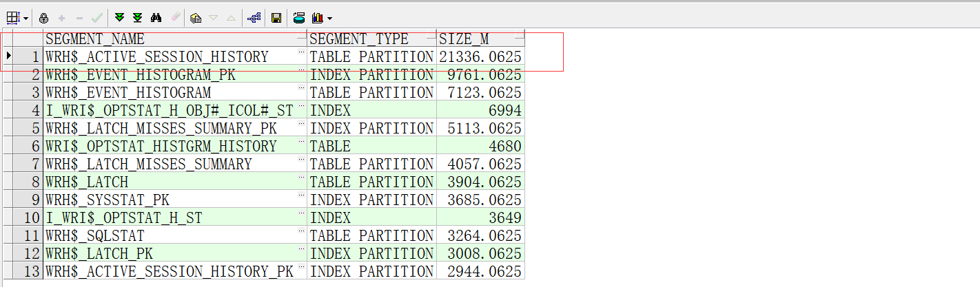Click the 6994 size value cell
980x287 pixels.
(x=480, y=110)
